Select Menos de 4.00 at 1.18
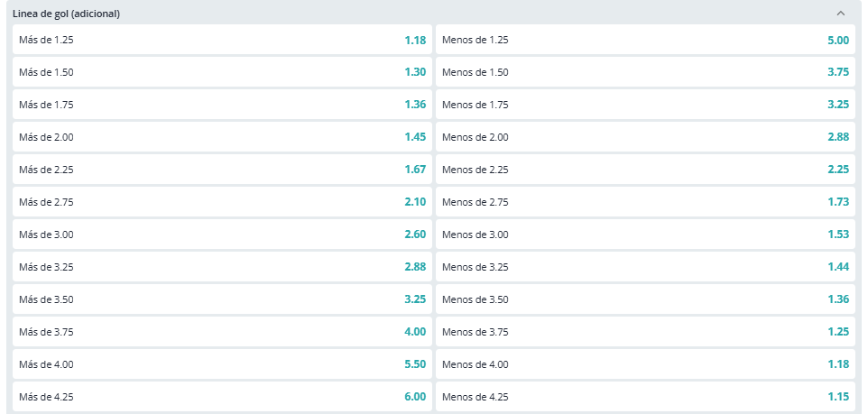The width and height of the screenshot is (868, 414). (x=645, y=364)
